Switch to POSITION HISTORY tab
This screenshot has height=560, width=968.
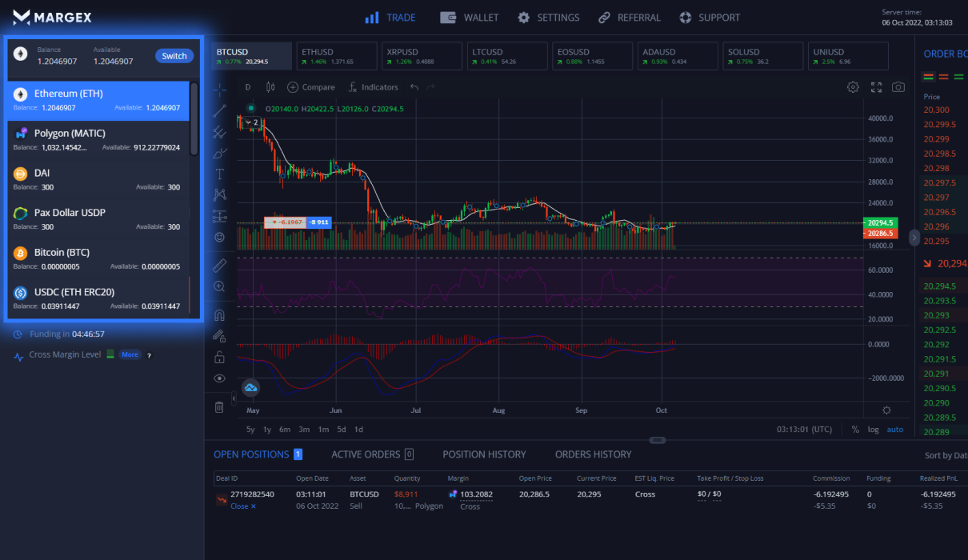pos(484,454)
